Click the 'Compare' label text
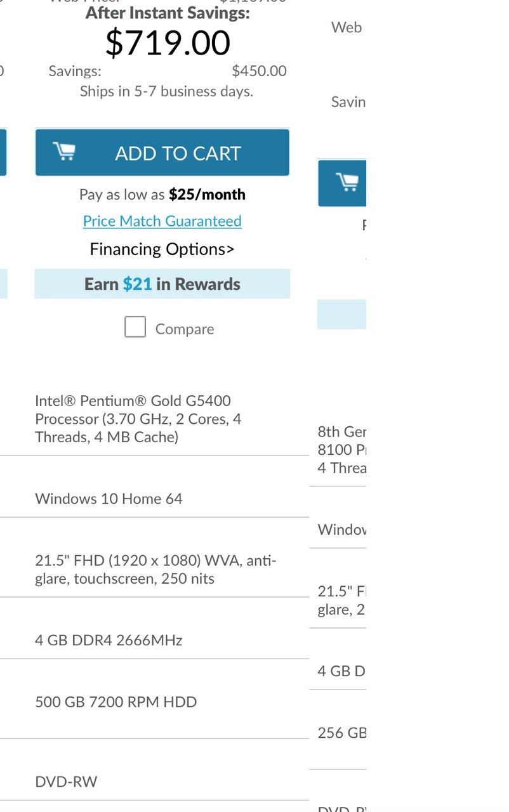Screen dimensions: 509x812 (185, 329)
